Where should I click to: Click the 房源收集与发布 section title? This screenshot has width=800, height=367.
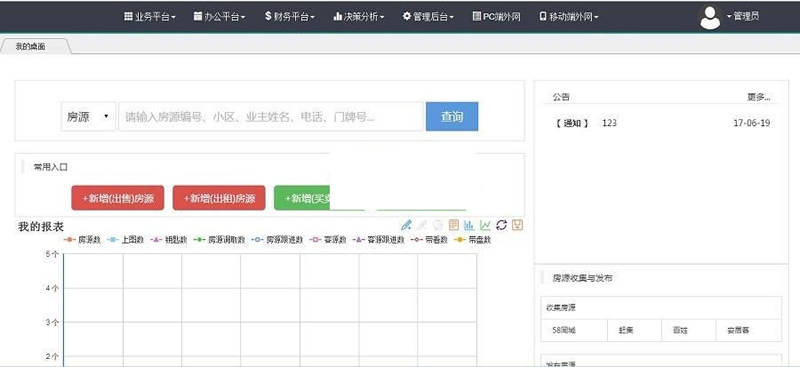[x=583, y=278]
